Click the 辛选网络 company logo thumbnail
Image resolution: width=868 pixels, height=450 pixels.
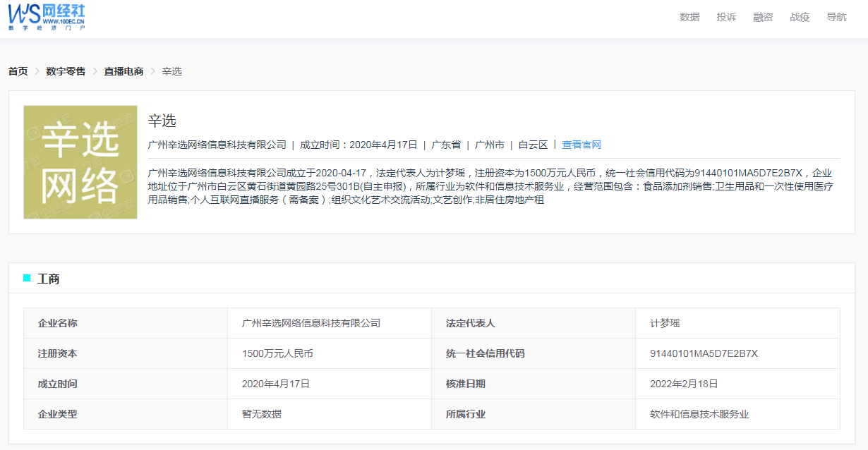tap(80, 162)
